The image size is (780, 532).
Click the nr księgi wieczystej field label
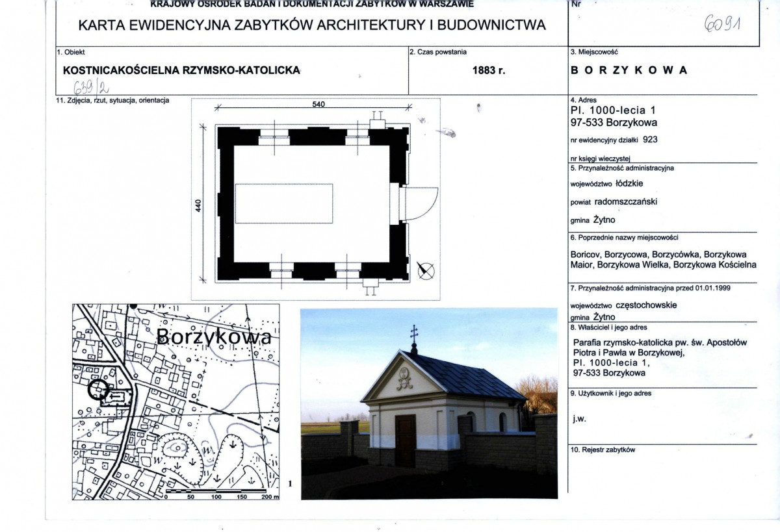coord(601,158)
